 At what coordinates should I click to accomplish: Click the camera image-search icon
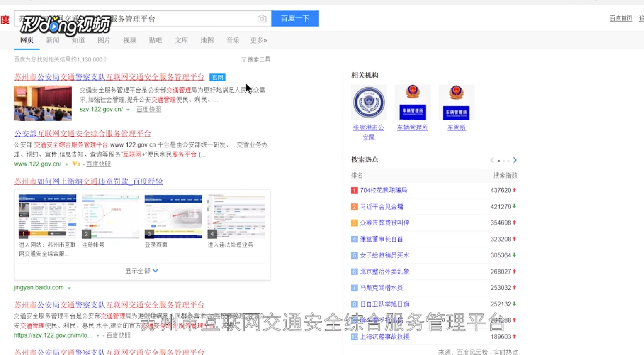point(262,19)
